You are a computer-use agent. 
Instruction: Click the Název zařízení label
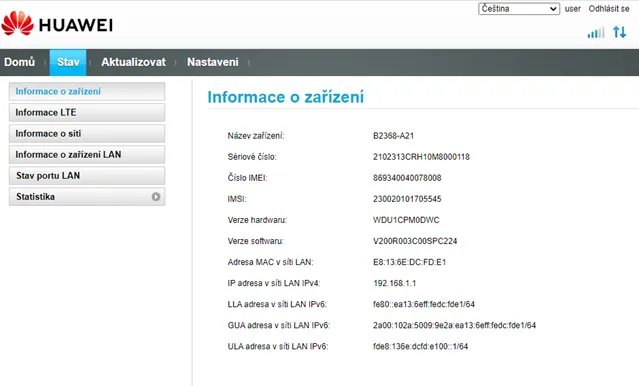click(256, 136)
